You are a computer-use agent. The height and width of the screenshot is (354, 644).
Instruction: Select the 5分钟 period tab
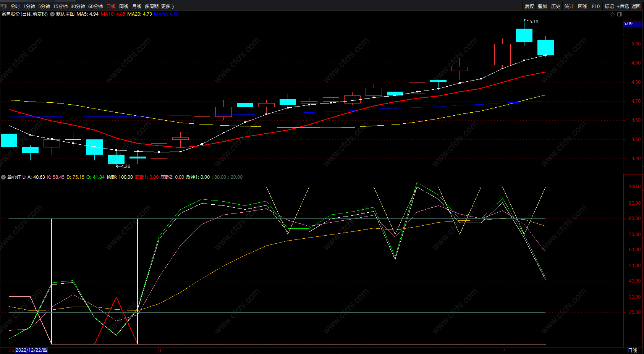coord(44,6)
